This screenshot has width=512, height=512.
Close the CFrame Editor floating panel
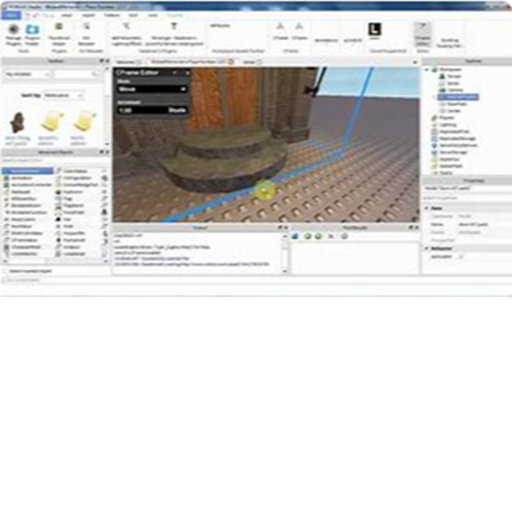click(x=187, y=72)
